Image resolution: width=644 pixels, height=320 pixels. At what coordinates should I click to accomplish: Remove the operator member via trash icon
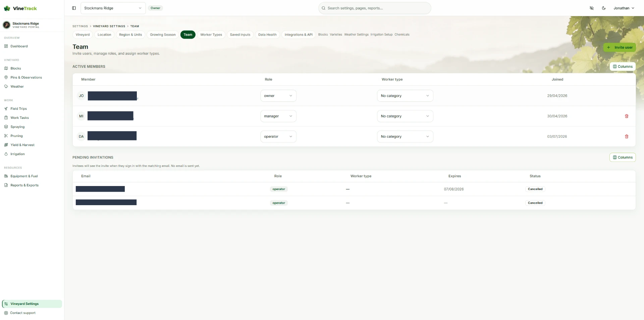click(x=627, y=137)
